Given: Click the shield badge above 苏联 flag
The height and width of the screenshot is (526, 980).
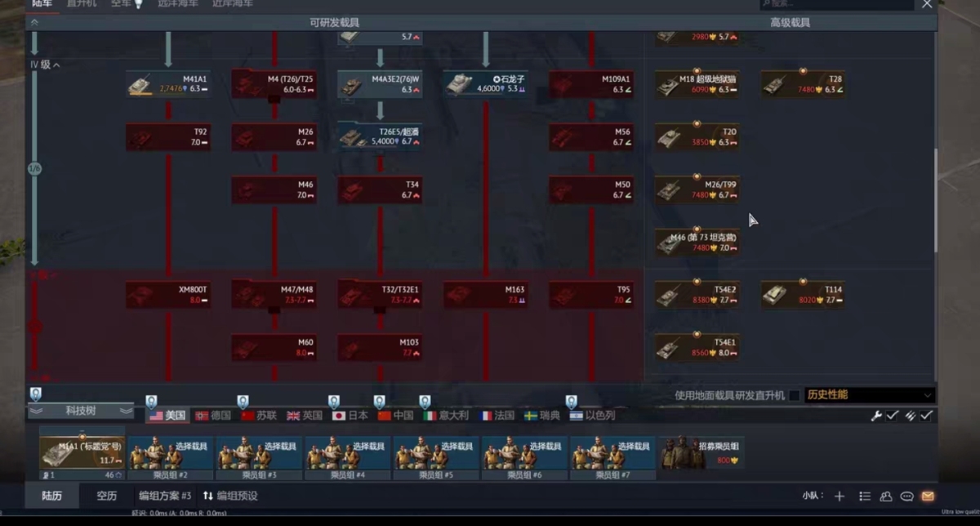Looking at the screenshot, I should click(243, 401).
